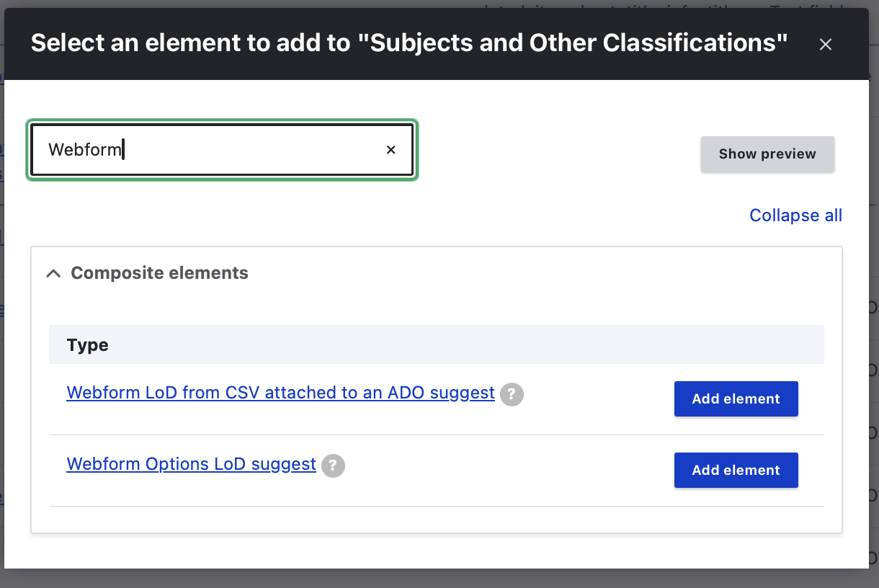The width and height of the screenshot is (879, 588).
Task: Click the Collapse all link
Action: pyautogui.click(x=795, y=215)
